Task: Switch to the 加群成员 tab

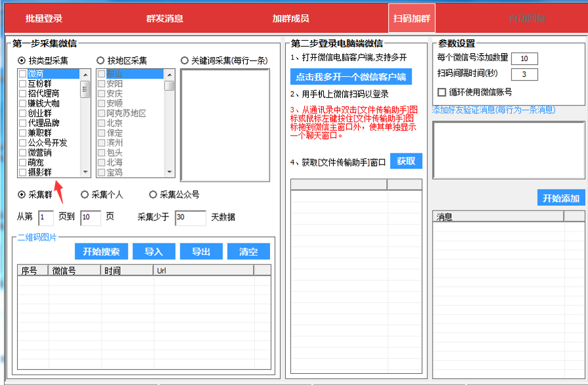Action: pyautogui.click(x=291, y=17)
